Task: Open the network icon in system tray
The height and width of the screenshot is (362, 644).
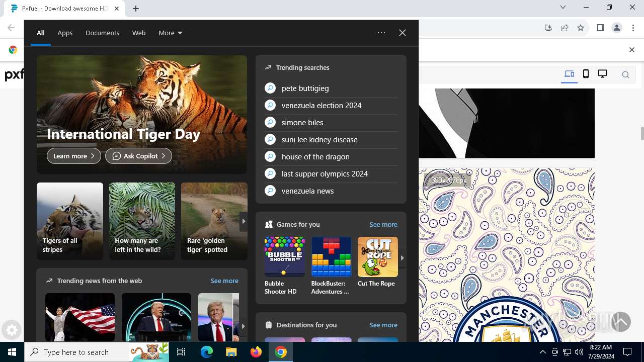Action: [x=567, y=352]
